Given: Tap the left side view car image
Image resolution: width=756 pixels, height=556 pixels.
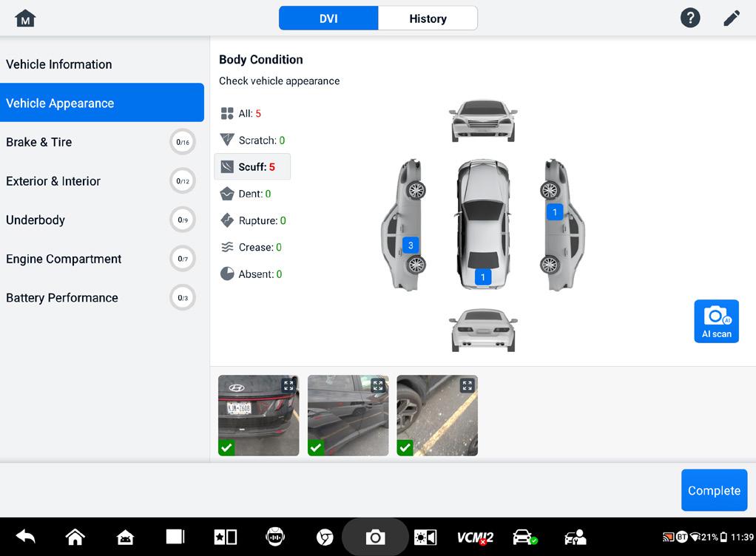Looking at the screenshot, I should coord(404,225).
